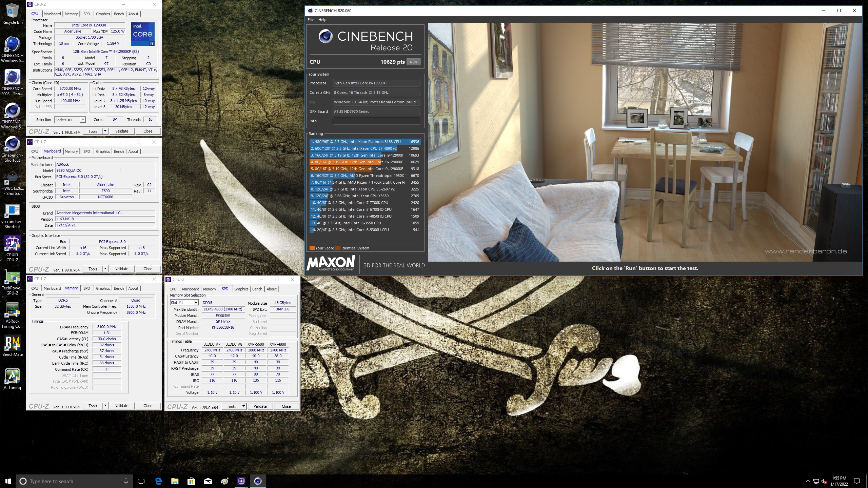Select Core i7-7700K ranking row

tap(365, 203)
